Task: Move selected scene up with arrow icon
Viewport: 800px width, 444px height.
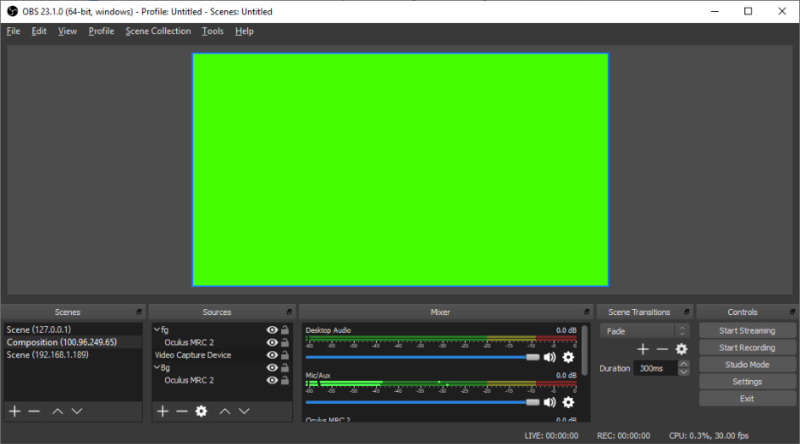Action: [x=58, y=411]
